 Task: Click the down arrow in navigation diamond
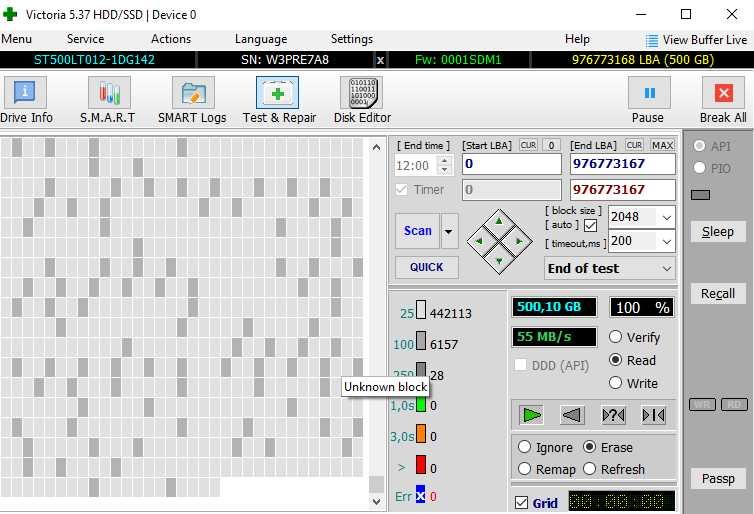[x=499, y=261]
